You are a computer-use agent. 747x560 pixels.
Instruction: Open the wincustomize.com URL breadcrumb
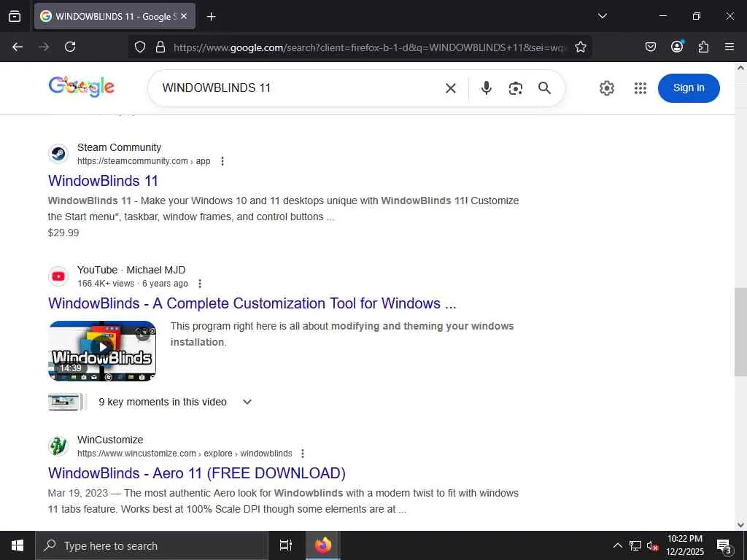(x=185, y=454)
